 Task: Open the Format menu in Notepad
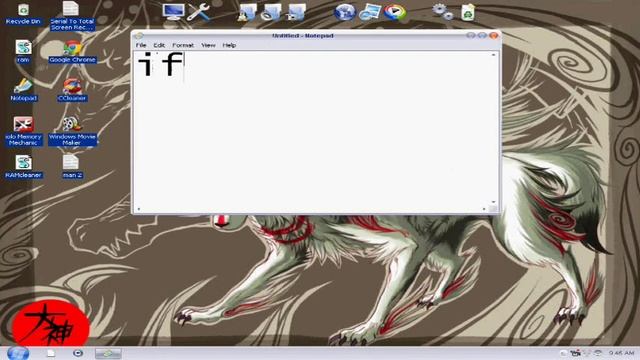[183, 45]
